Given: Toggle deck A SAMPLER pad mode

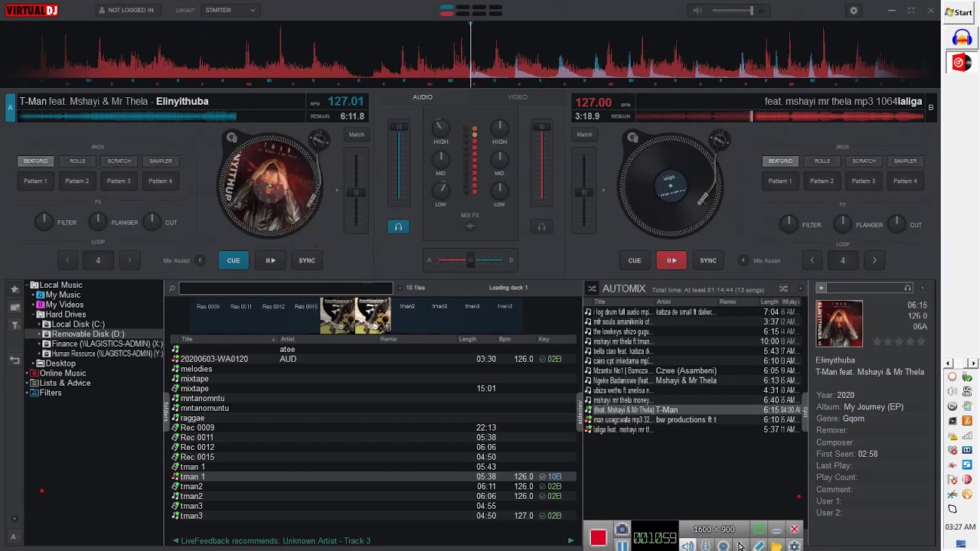Looking at the screenshot, I should (160, 161).
